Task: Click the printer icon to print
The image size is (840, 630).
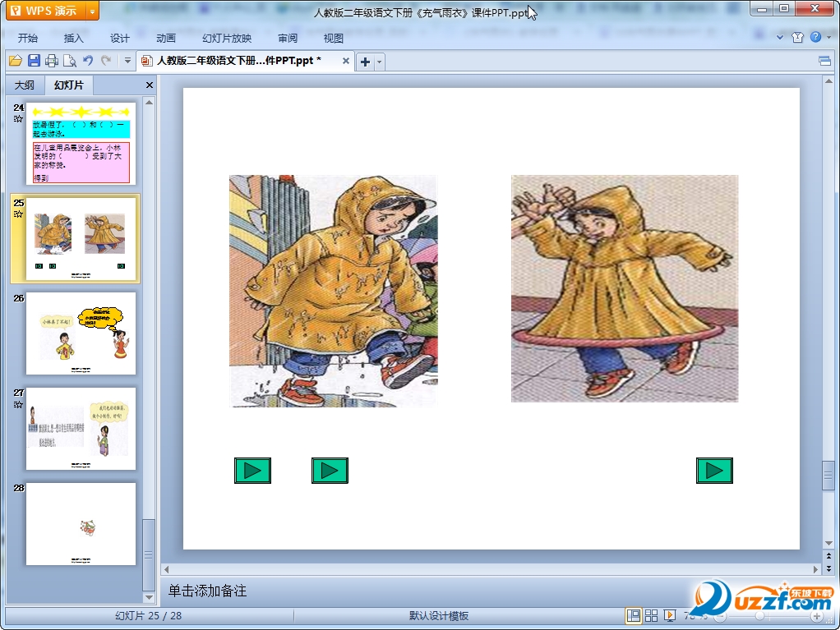Action: [x=52, y=61]
